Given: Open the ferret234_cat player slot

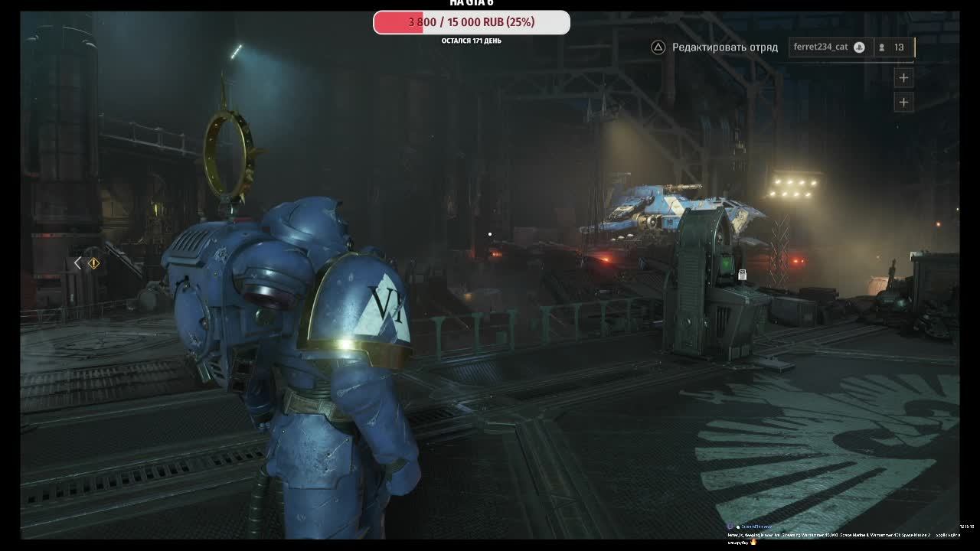Looking at the screenshot, I should [x=831, y=47].
